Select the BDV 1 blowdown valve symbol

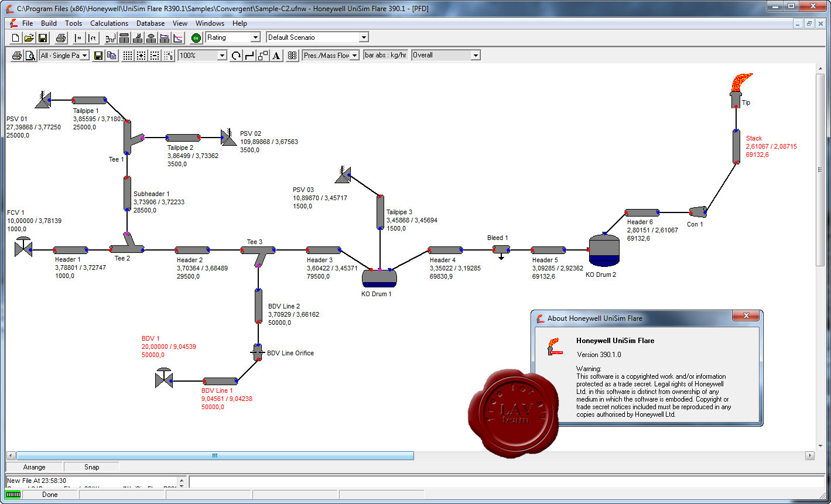[x=164, y=378]
